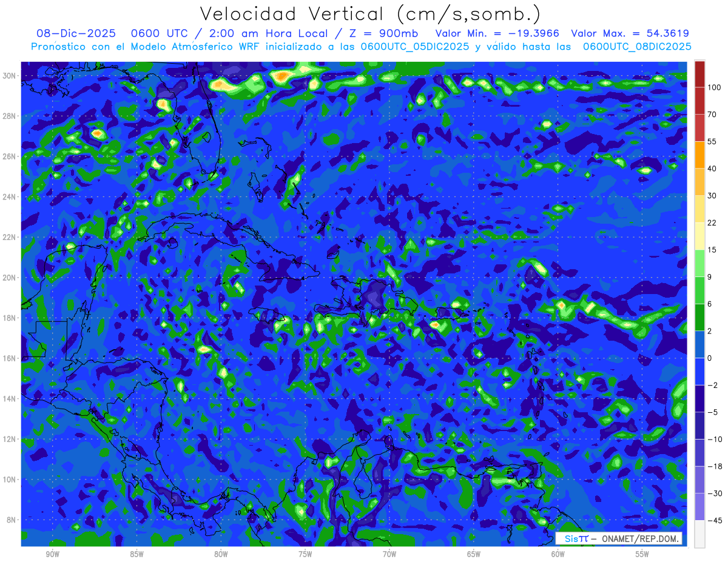Select the swatch between -18 and -10
Image resolution: width=728 pixels, height=562 pixels.
pyautogui.click(x=699, y=452)
